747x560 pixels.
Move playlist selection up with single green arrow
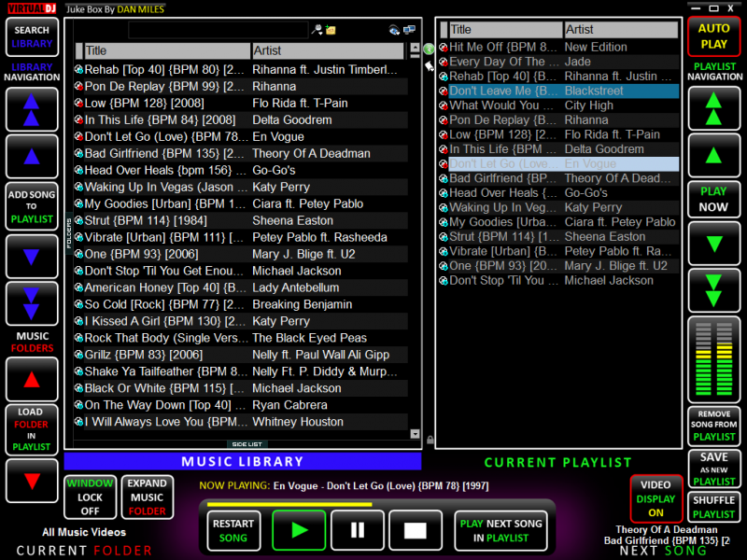(x=713, y=155)
